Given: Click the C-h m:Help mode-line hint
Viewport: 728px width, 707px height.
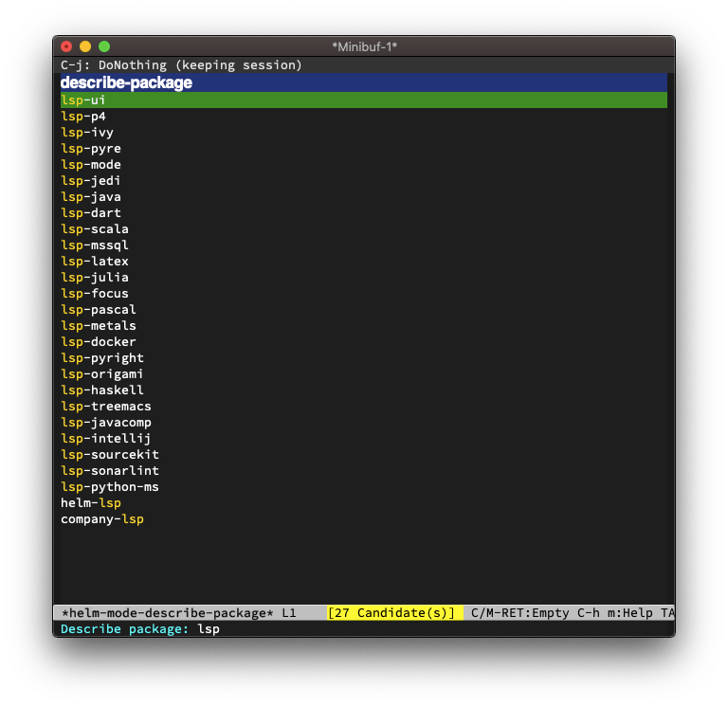Looking at the screenshot, I should (x=614, y=613).
